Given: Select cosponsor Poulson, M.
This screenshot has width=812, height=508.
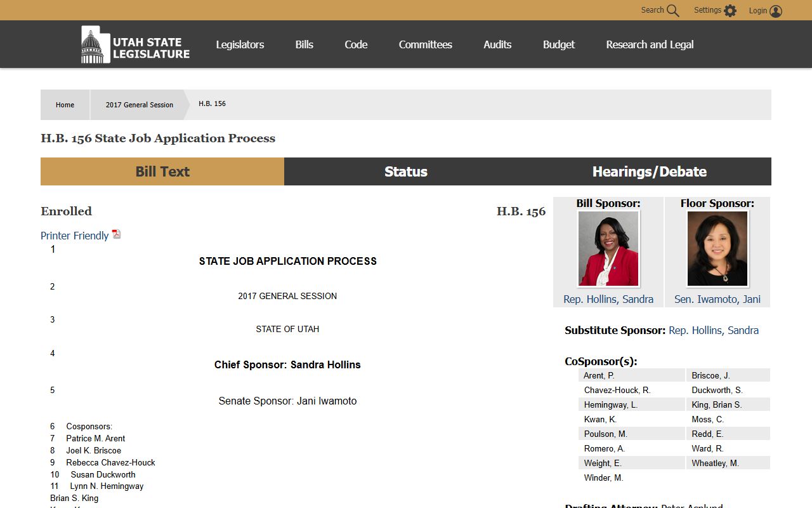Looking at the screenshot, I should tap(606, 434).
